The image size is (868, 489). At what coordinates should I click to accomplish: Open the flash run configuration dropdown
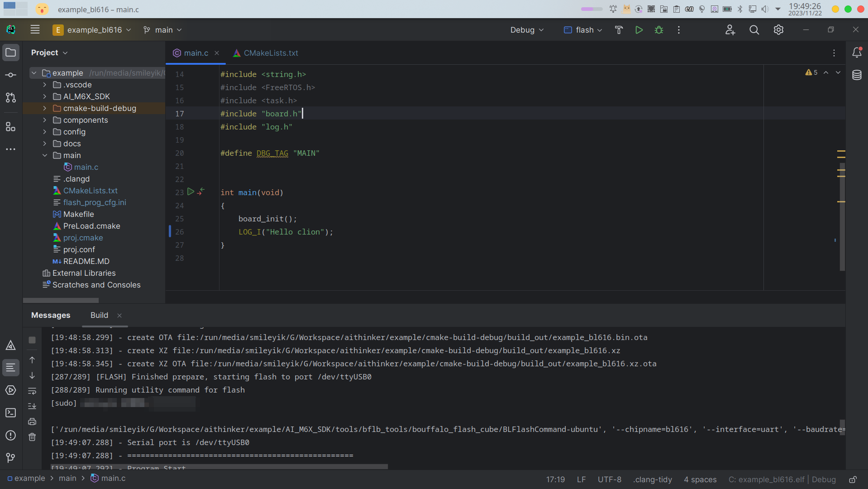[x=583, y=30]
